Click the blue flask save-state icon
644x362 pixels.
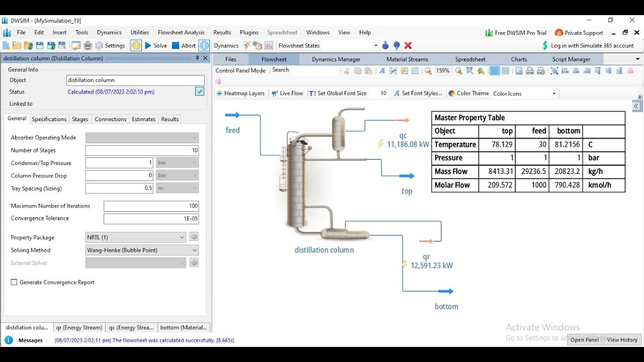point(385,46)
